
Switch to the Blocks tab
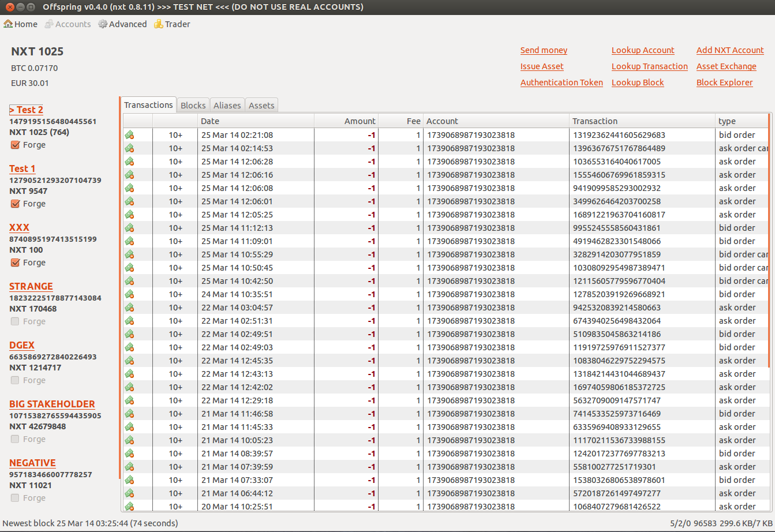point(193,106)
